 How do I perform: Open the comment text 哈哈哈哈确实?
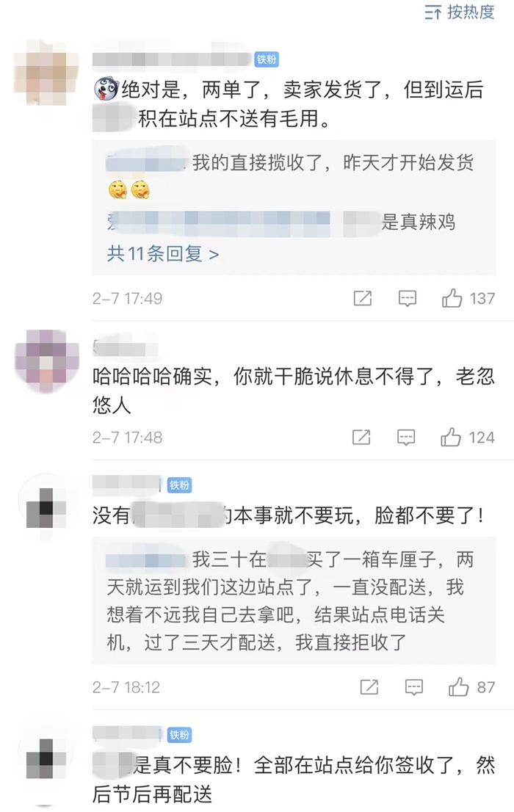click(293, 390)
